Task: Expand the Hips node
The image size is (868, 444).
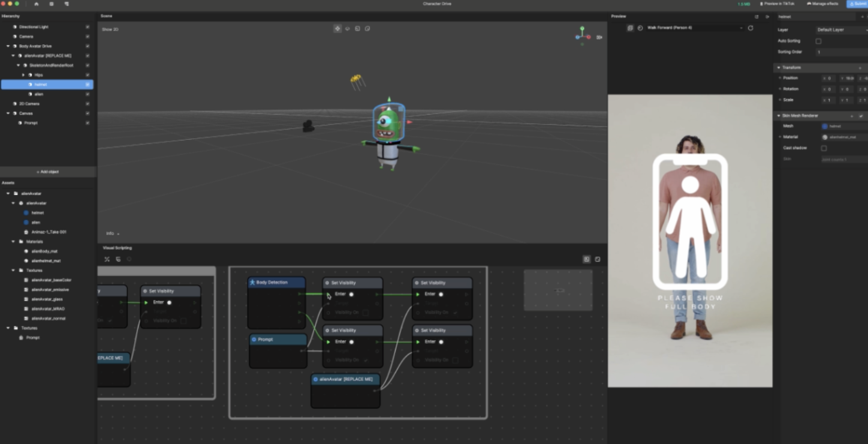Action: [23, 75]
